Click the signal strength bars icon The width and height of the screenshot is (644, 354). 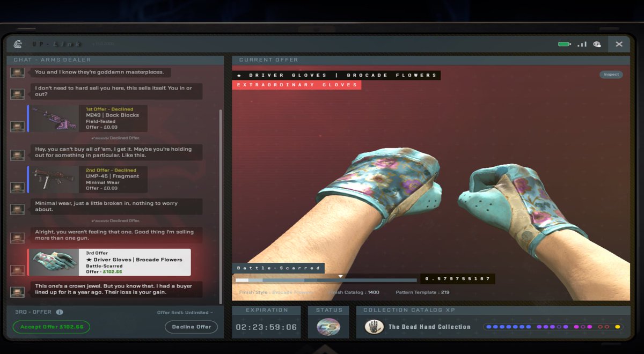[582, 44]
